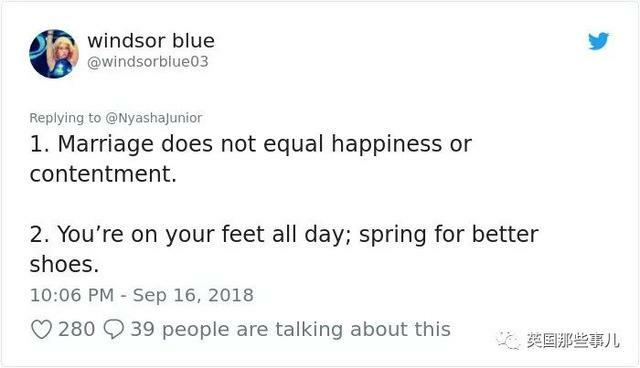Open windsor blue's profile avatar
This screenshot has height=368, width=640.
pos(54,54)
